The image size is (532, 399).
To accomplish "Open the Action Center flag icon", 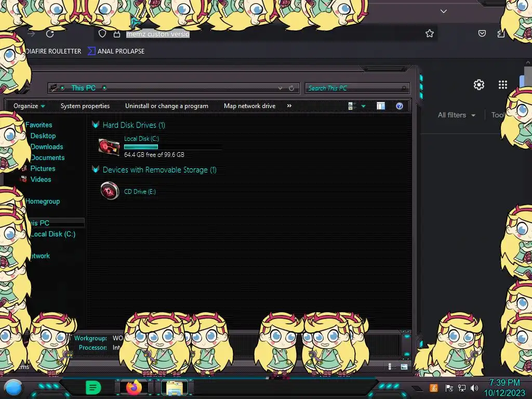I will 449,388.
